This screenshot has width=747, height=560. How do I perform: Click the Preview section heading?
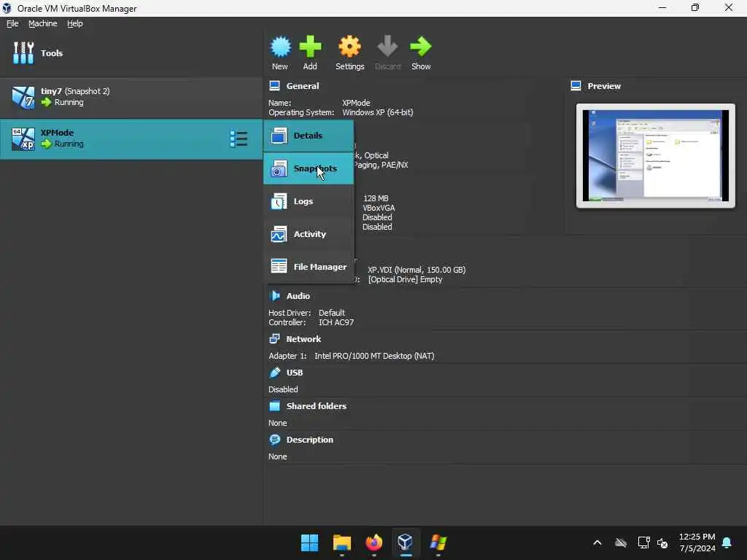click(x=604, y=86)
